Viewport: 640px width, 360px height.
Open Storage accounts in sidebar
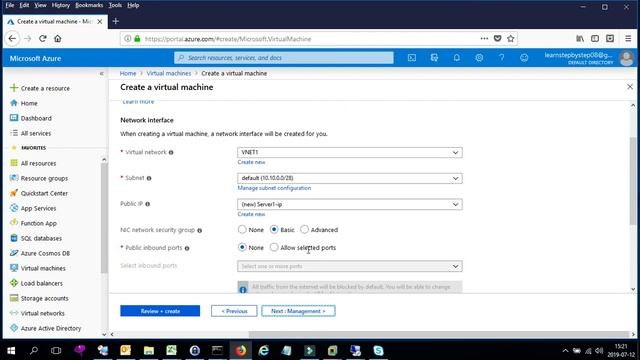(x=44, y=298)
